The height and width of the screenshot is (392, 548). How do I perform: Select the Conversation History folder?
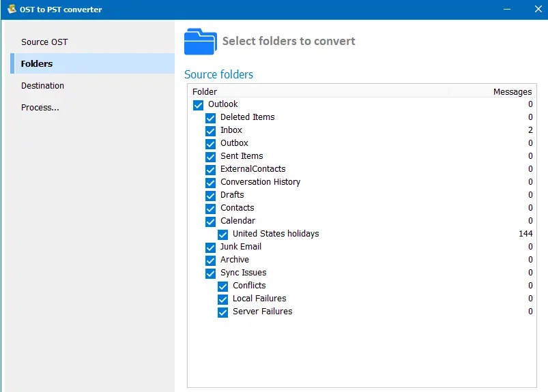coord(260,182)
